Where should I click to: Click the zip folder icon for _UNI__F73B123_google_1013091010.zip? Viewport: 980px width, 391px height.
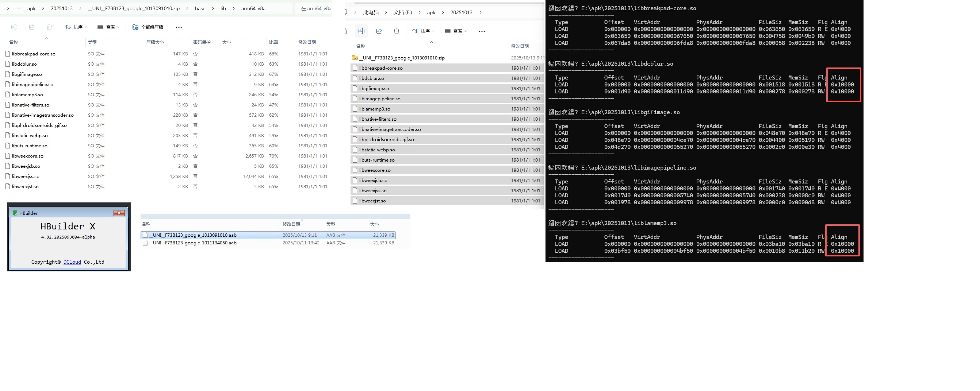coord(355,58)
